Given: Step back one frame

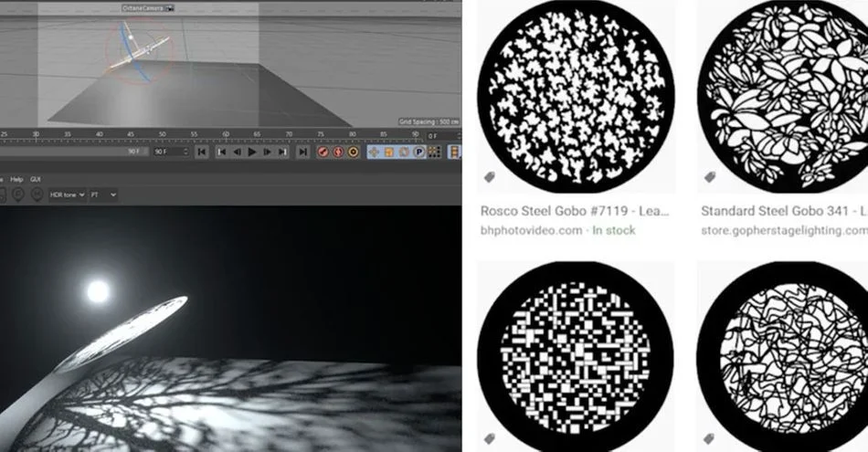Looking at the screenshot, I should [237, 152].
